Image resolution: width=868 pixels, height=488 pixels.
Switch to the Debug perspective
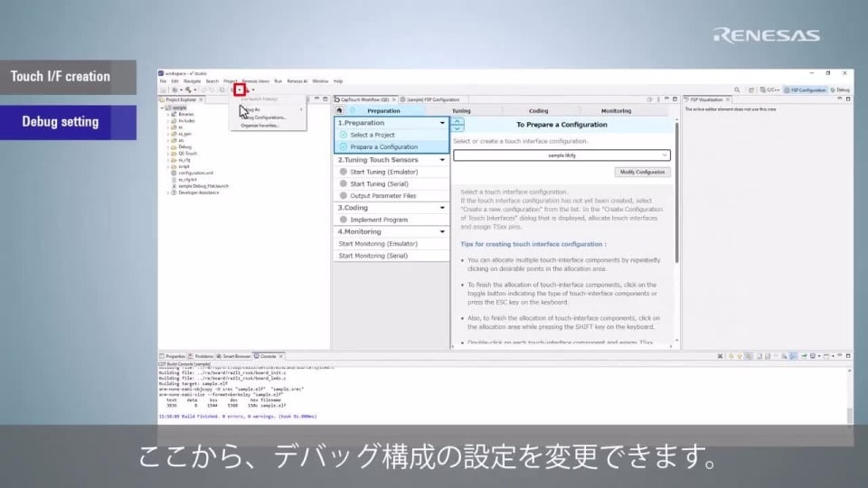pyautogui.click(x=840, y=90)
